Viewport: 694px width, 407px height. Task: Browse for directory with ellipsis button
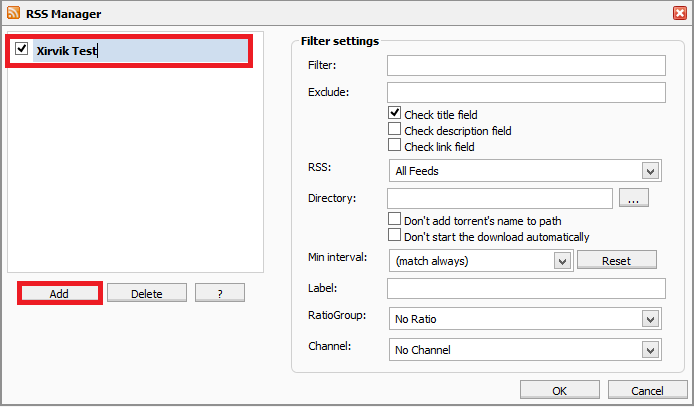pos(634,199)
